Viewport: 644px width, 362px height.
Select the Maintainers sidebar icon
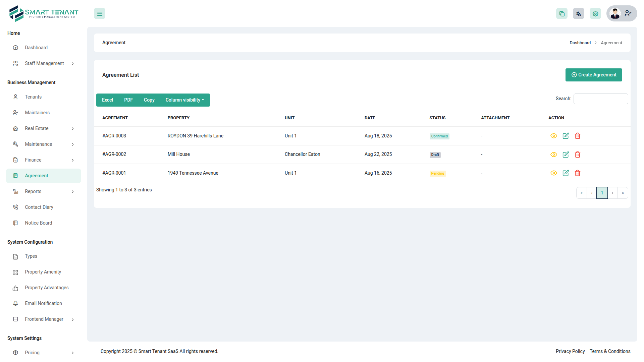coord(15,113)
